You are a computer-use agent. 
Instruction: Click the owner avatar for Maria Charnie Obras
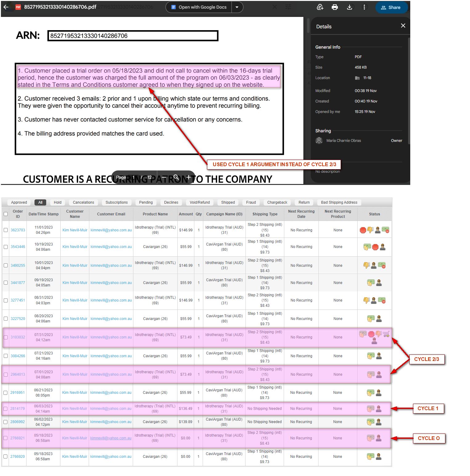click(x=319, y=141)
